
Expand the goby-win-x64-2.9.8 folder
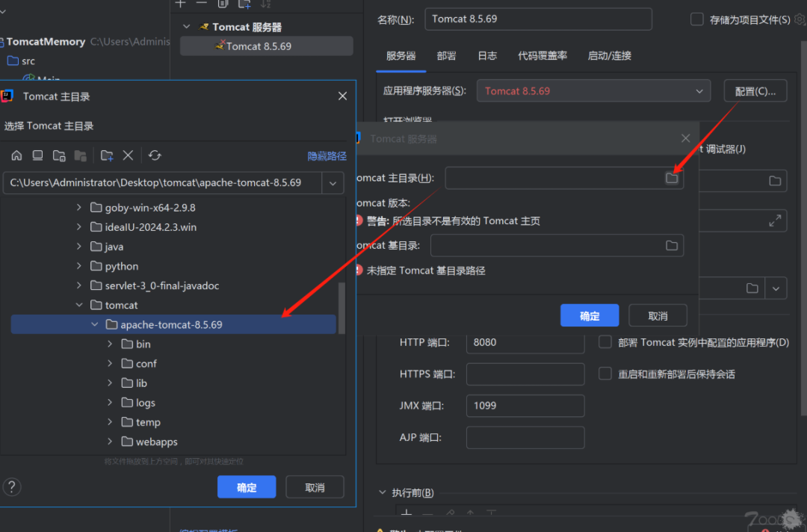point(78,208)
